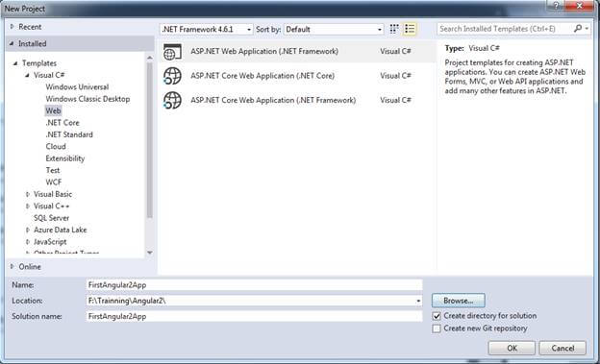Check Create new Git repository
This screenshot has width=600, height=364.
pos(437,328)
